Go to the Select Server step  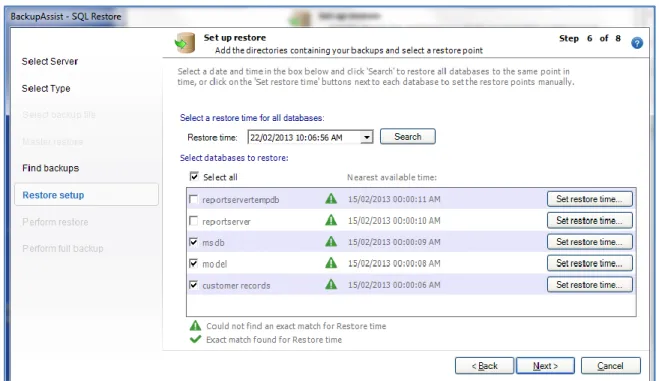50,61
